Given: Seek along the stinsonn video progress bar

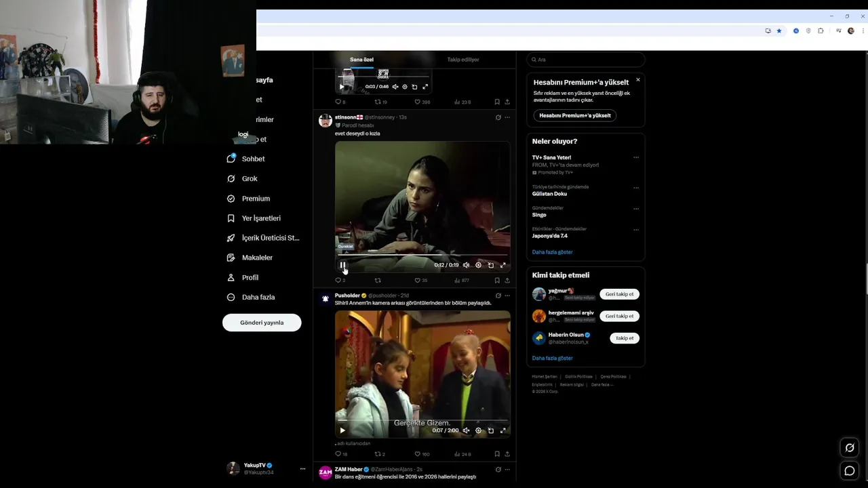Looking at the screenshot, I should pyautogui.click(x=422, y=256).
